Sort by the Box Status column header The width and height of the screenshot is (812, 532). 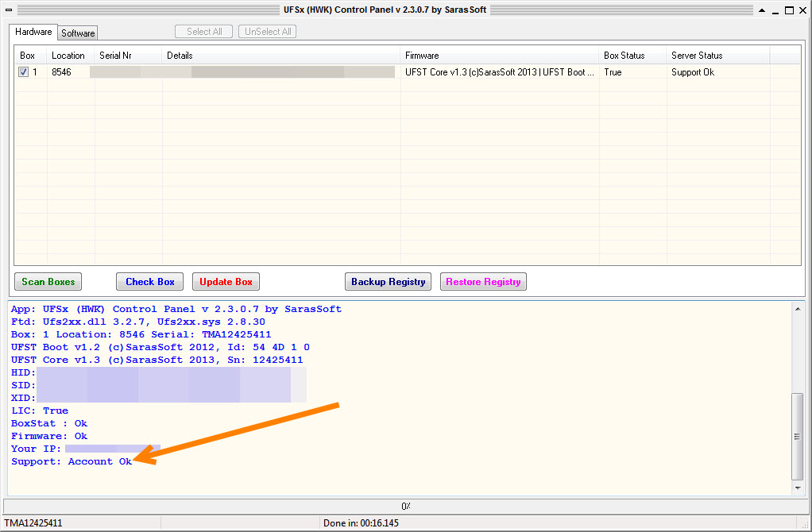click(x=632, y=56)
